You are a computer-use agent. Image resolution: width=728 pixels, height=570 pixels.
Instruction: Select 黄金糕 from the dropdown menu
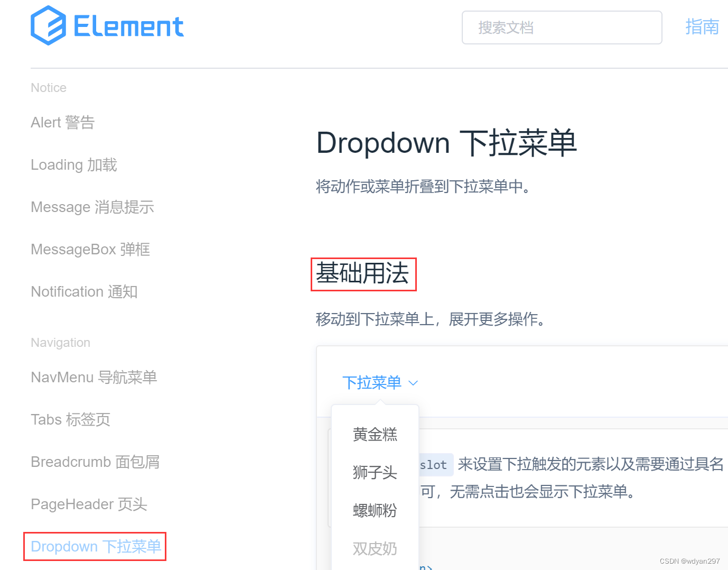[375, 434]
